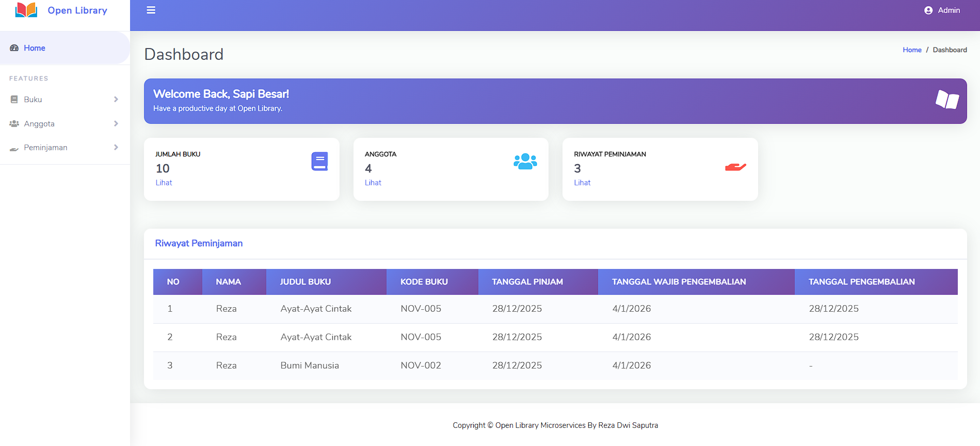Click the dash return date in row 3
The image size is (980, 446).
811,366
